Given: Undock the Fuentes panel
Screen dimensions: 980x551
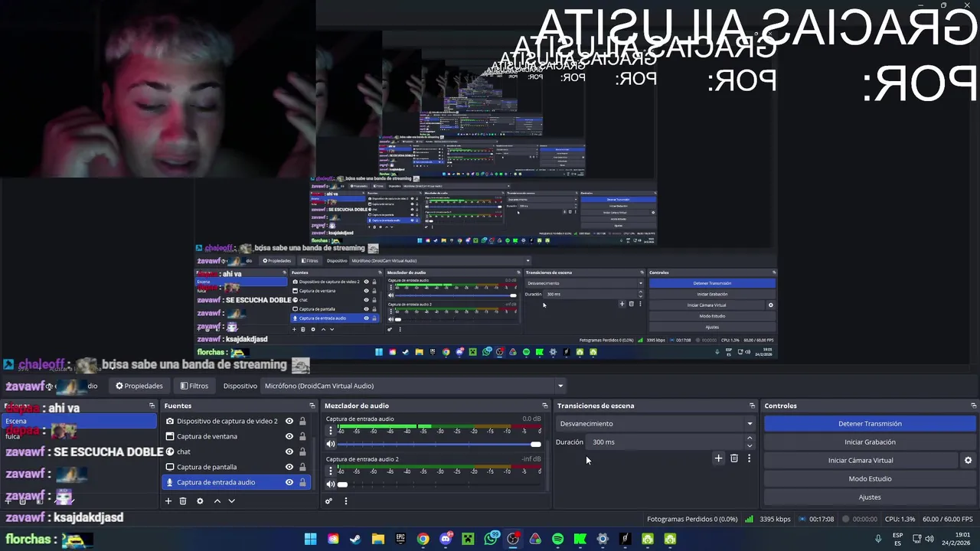Looking at the screenshot, I should (x=312, y=406).
